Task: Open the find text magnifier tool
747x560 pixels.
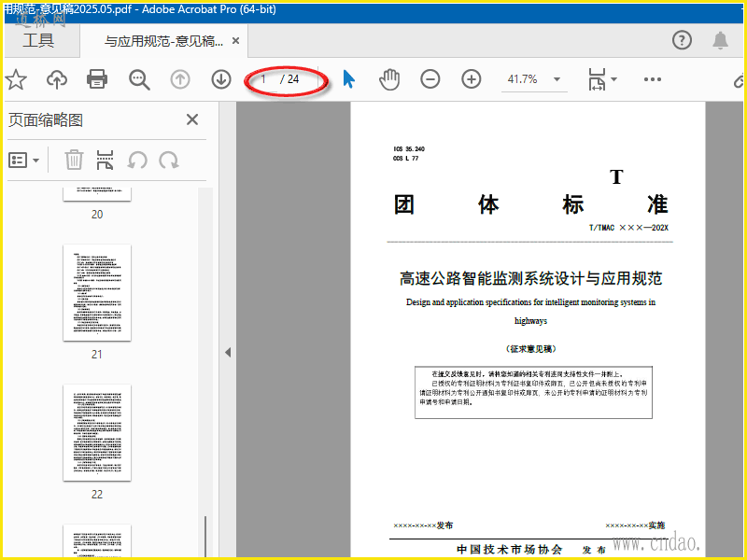Action: 139,79
